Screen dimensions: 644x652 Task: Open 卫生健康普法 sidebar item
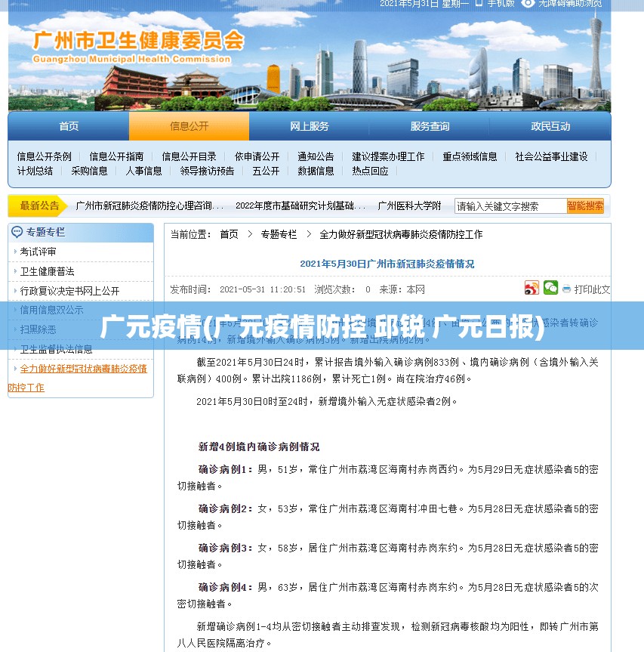(x=47, y=271)
